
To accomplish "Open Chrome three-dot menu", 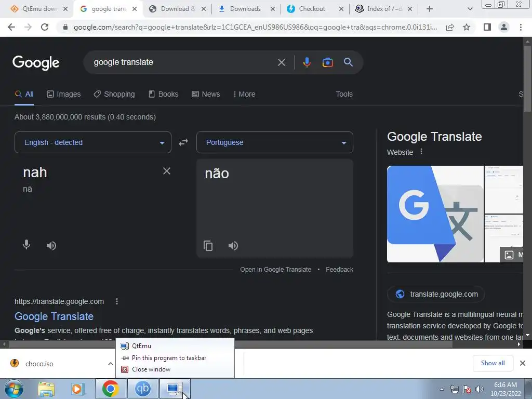I will pyautogui.click(x=521, y=27).
